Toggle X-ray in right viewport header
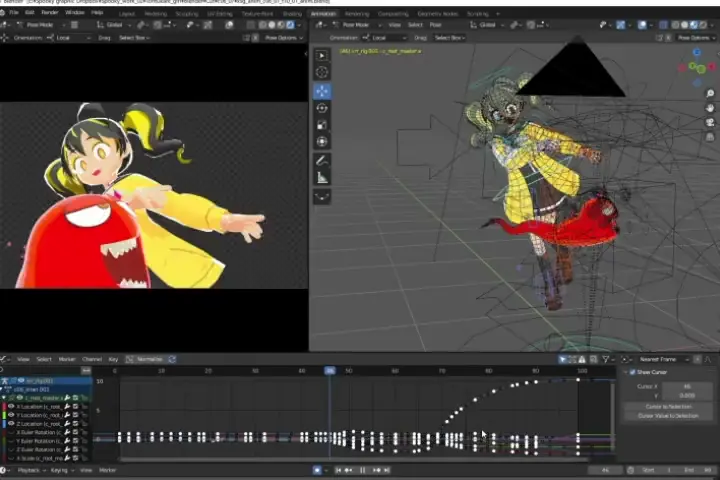This screenshot has height=480, width=720. [663, 25]
